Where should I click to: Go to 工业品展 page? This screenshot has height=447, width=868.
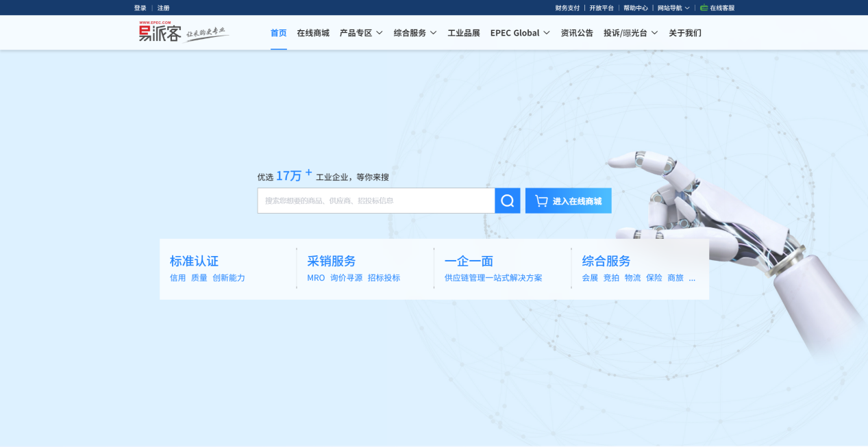[464, 33]
